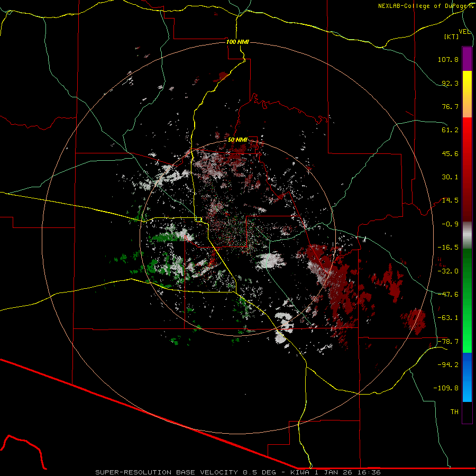Click the 50 NMI range ring label
This screenshot has height=476, width=476.
click(237, 140)
